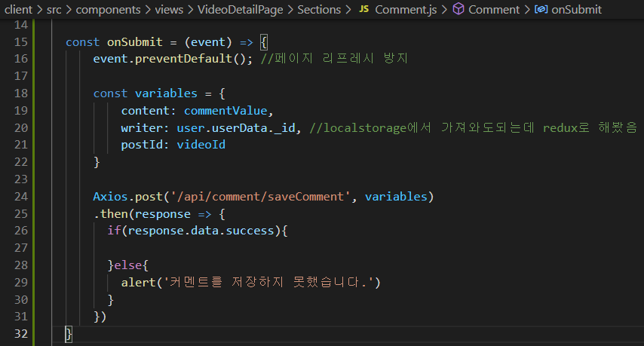The width and height of the screenshot is (644, 346).
Task: Click line number 32 in the gutter
Action: pyautogui.click(x=21, y=334)
